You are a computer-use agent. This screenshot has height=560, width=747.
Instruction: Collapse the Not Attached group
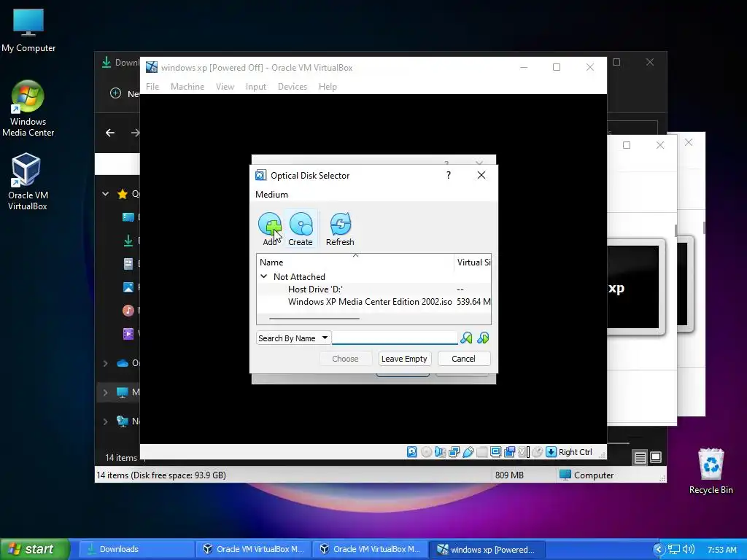point(263,276)
